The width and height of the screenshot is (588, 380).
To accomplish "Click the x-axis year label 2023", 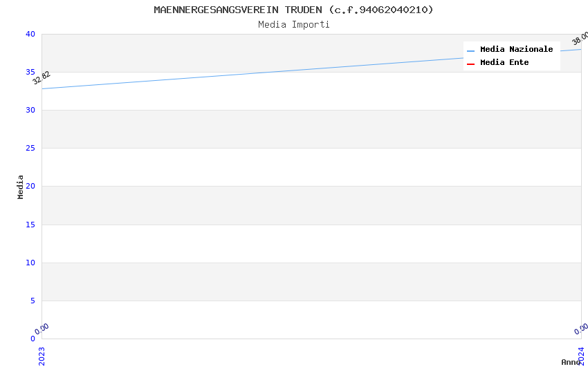I will [42, 357].
